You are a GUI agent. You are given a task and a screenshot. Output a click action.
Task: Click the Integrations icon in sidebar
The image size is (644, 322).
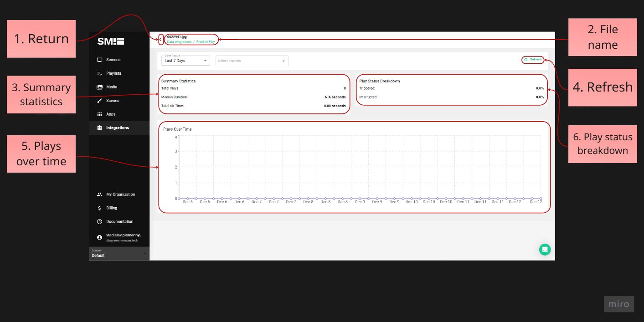pos(99,128)
